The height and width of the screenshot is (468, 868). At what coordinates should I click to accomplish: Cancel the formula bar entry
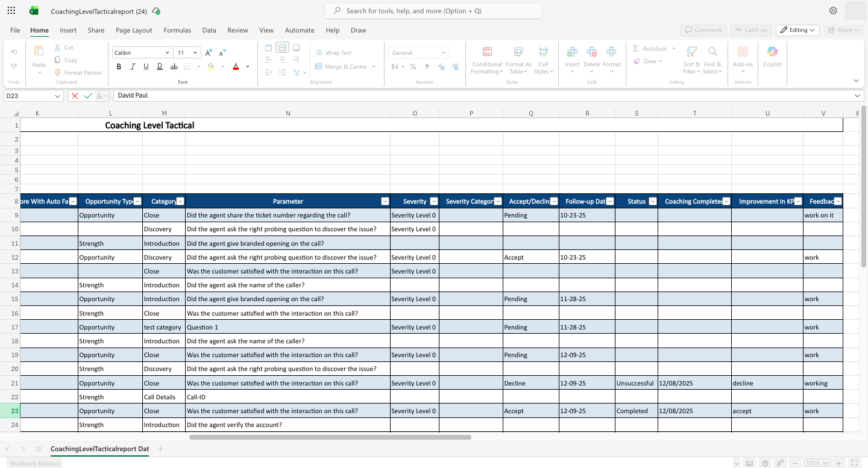75,96
